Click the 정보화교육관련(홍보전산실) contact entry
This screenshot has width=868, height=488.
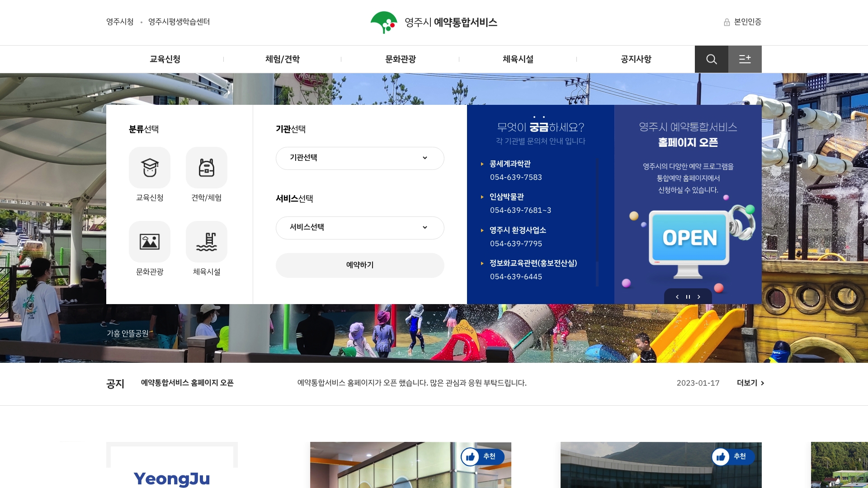[533, 263]
